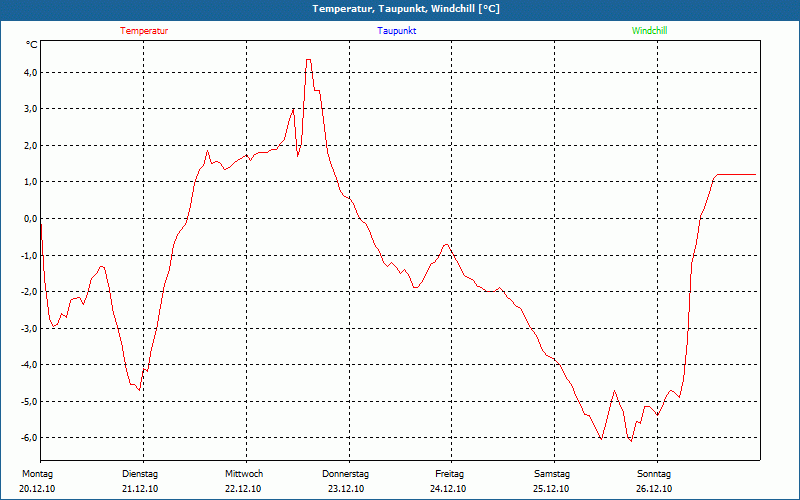800x500 pixels.
Task: Click the -6,0 y-axis value
Action: tap(29, 437)
